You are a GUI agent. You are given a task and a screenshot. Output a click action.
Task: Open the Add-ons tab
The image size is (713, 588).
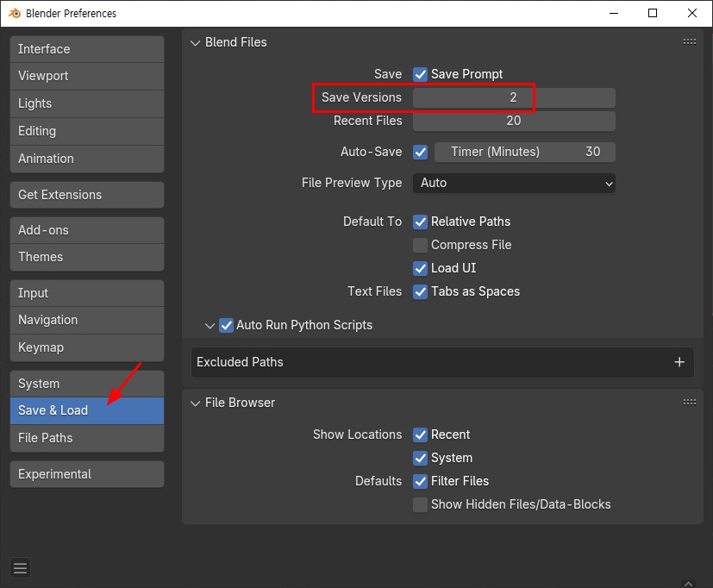pos(87,230)
